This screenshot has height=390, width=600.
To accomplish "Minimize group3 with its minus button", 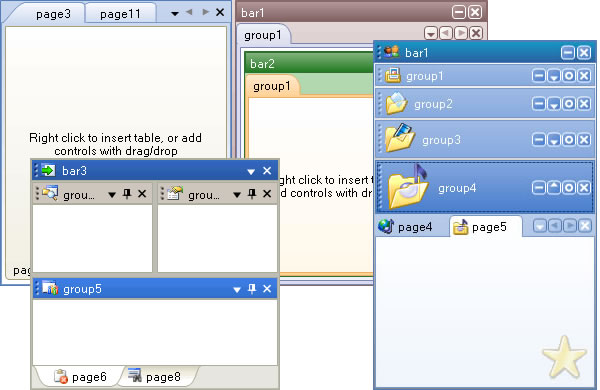I will pos(538,140).
